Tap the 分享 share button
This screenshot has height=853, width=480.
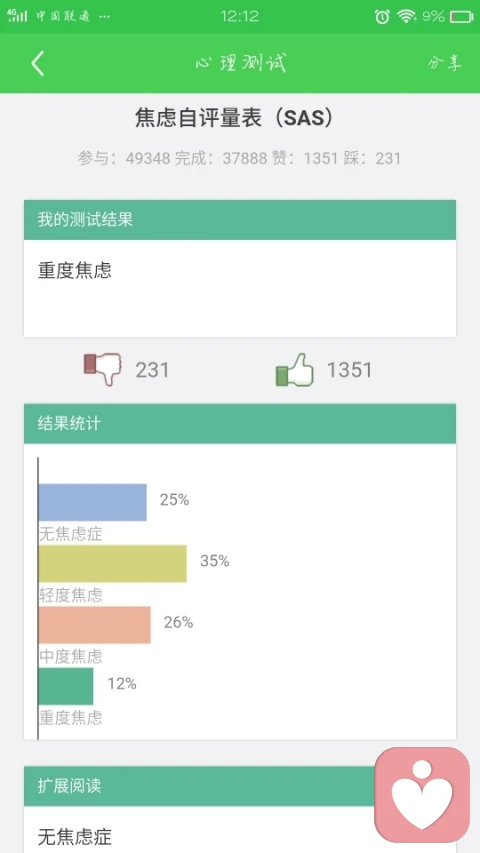point(445,63)
